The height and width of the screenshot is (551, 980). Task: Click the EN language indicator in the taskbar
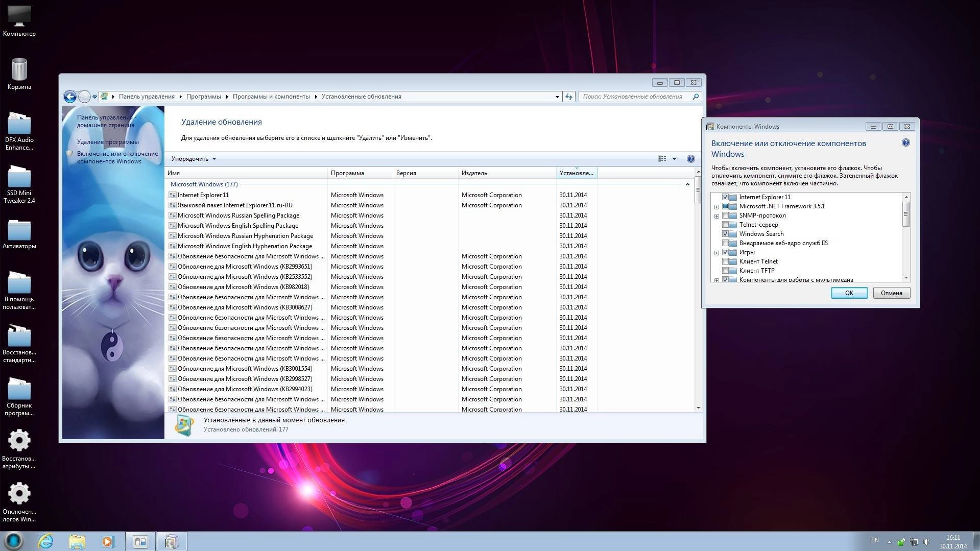[x=875, y=540]
